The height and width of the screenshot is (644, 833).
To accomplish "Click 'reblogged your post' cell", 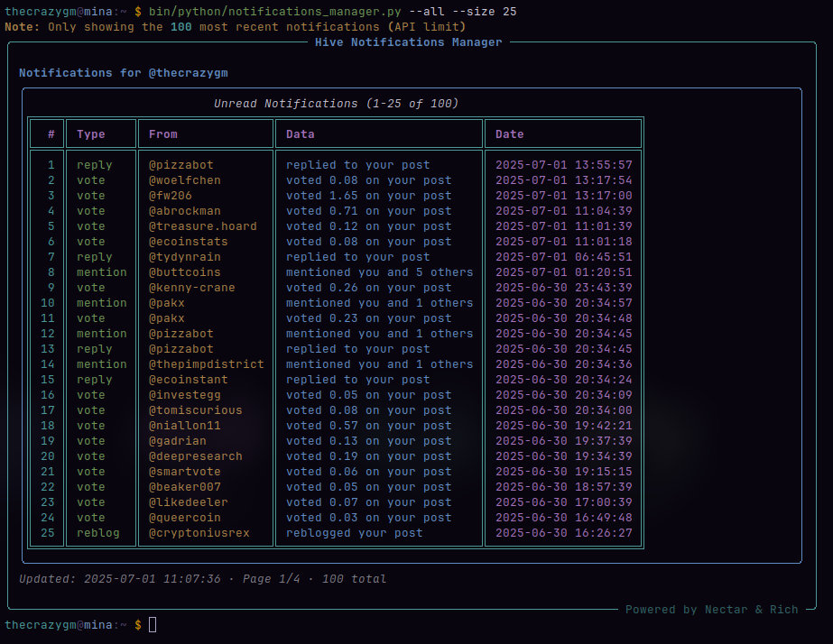I will tap(355, 533).
